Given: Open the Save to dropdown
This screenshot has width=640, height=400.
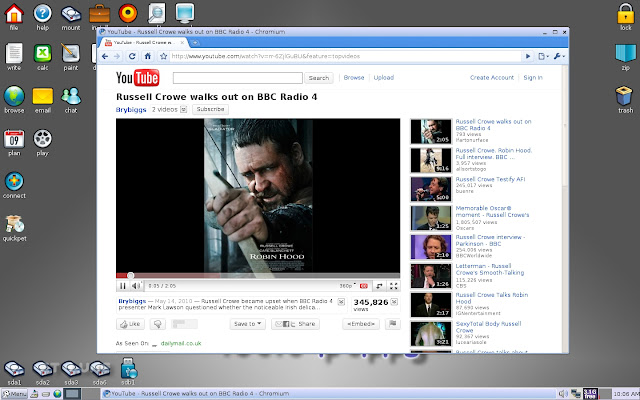Looking at the screenshot, I should pos(247,324).
